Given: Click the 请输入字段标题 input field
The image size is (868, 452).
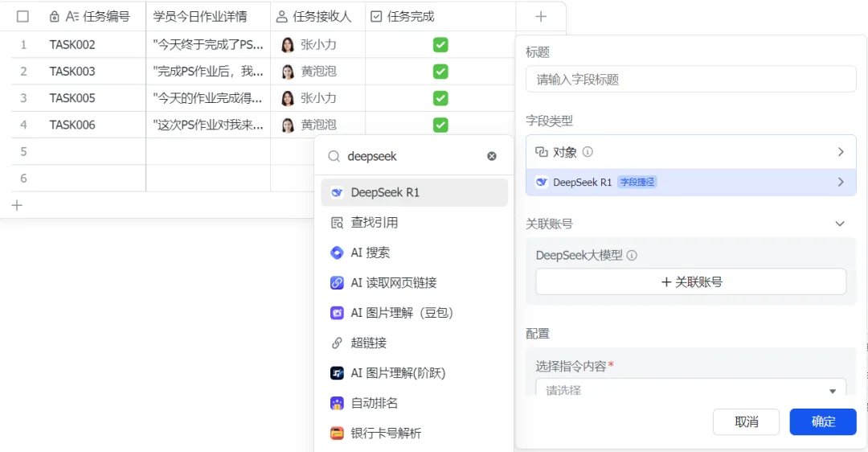Looking at the screenshot, I should click(691, 79).
